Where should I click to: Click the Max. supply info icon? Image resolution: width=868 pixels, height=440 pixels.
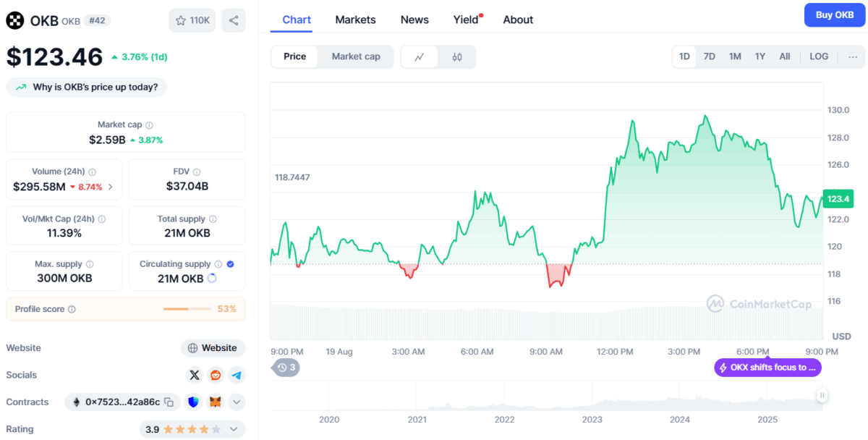(x=90, y=265)
